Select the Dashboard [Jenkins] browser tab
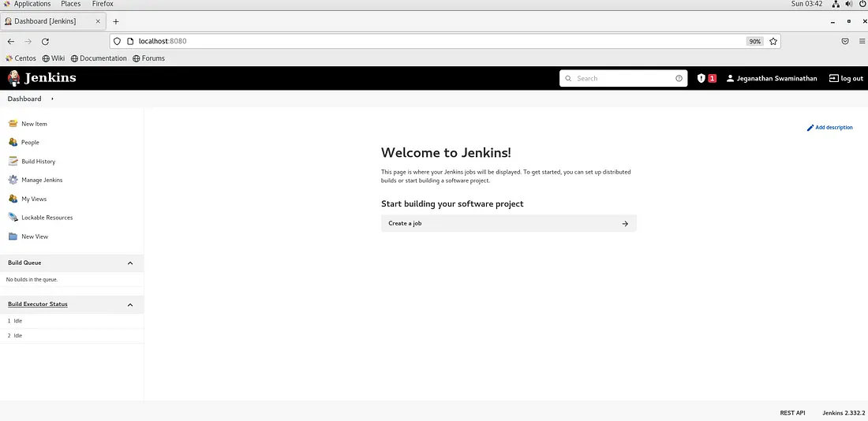The width and height of the screenshot is (868, 421). pyautogui.click(x=53, y=21)
